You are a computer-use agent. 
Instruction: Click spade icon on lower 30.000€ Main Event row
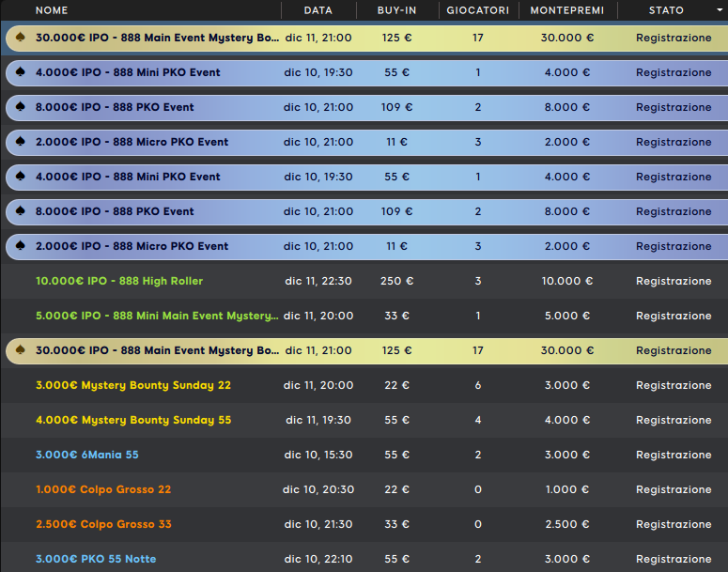point(21,351)
